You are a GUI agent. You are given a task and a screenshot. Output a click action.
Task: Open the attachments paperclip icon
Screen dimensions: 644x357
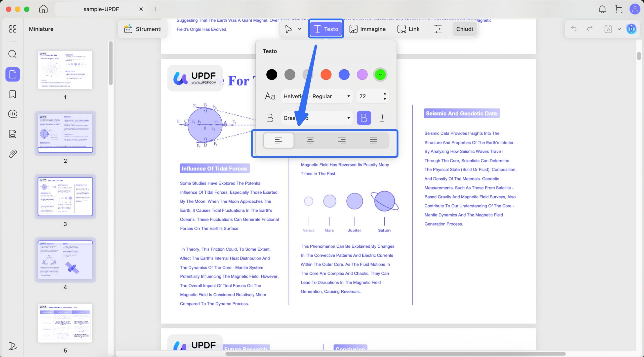12,154
